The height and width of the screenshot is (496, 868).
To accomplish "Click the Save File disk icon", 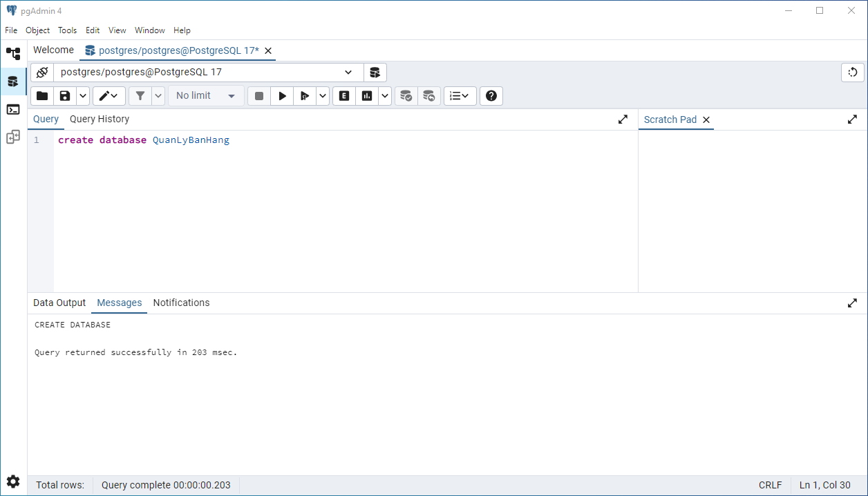I will tap(65, 96).
